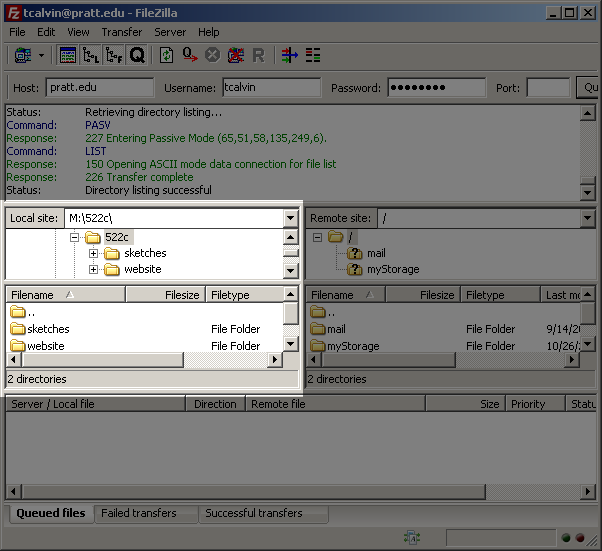
Task: Toggle message log display icon
Action: point(68,56)
